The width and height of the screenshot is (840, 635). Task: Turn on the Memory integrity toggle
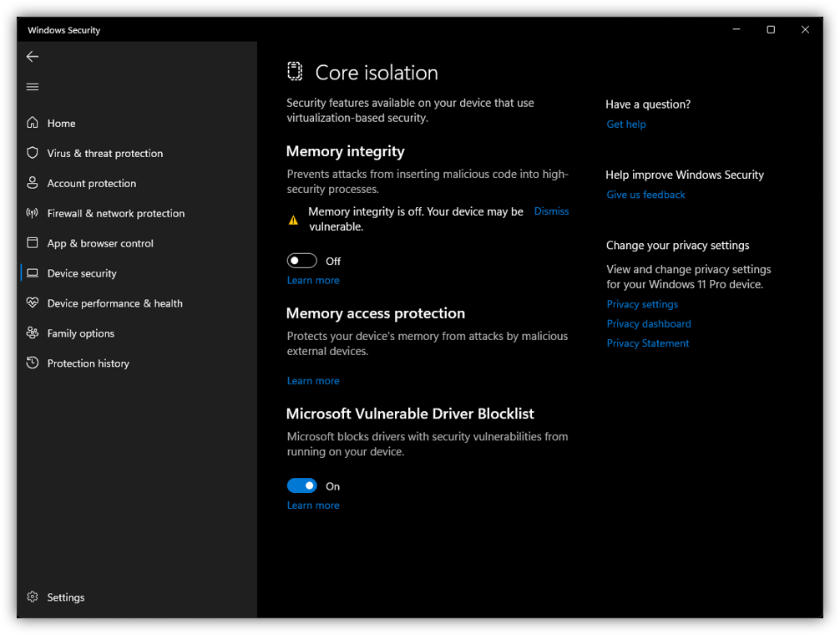tap(301, 261)
